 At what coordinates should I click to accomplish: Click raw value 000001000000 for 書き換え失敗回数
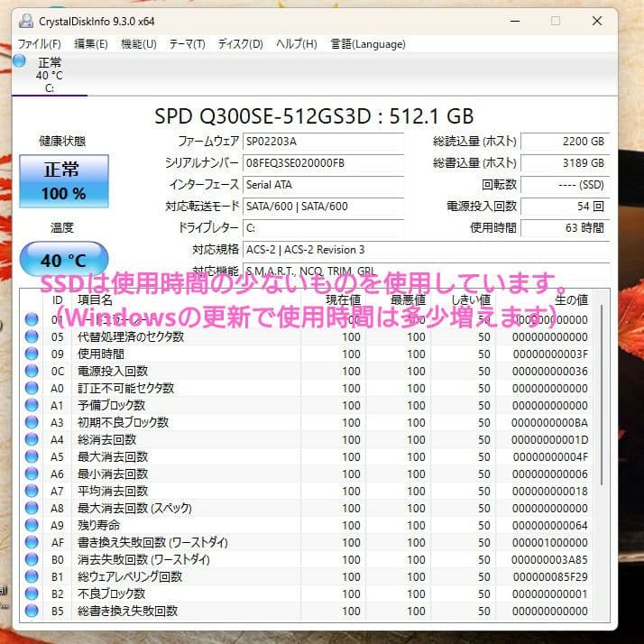tap(550, 542)
